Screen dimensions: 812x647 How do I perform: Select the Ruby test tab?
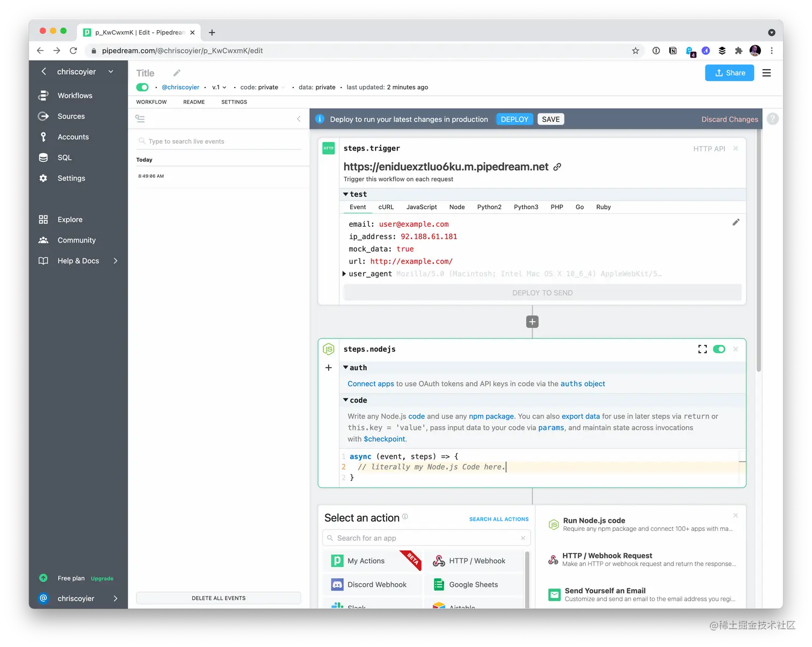pyautogui.click(x=604, y=207)
